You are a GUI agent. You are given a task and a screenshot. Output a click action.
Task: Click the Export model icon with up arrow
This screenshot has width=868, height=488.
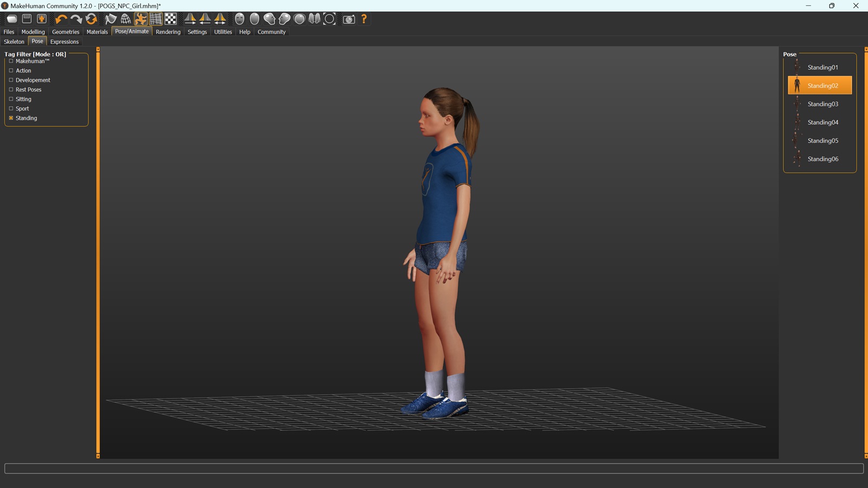click(x=42, y=19)
